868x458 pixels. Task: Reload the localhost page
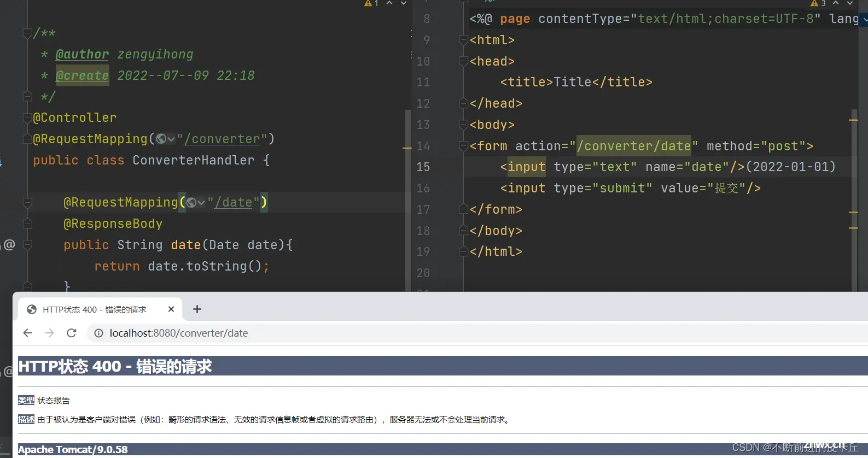tap(72, 333)
